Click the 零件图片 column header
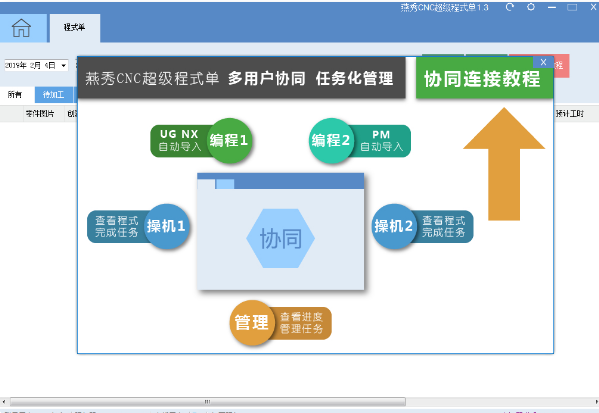The height and width of the screenshot is (413, 599). coord(40,113)
